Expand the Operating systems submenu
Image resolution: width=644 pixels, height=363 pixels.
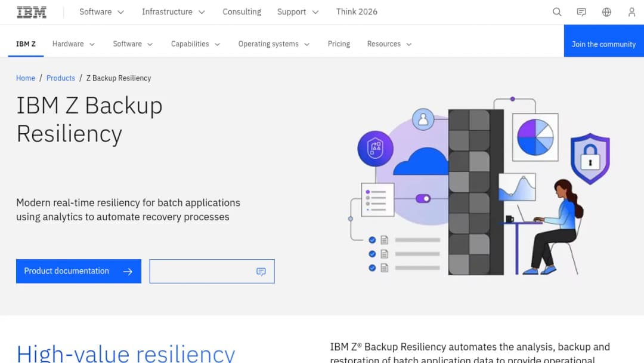(x=274, y=44)
